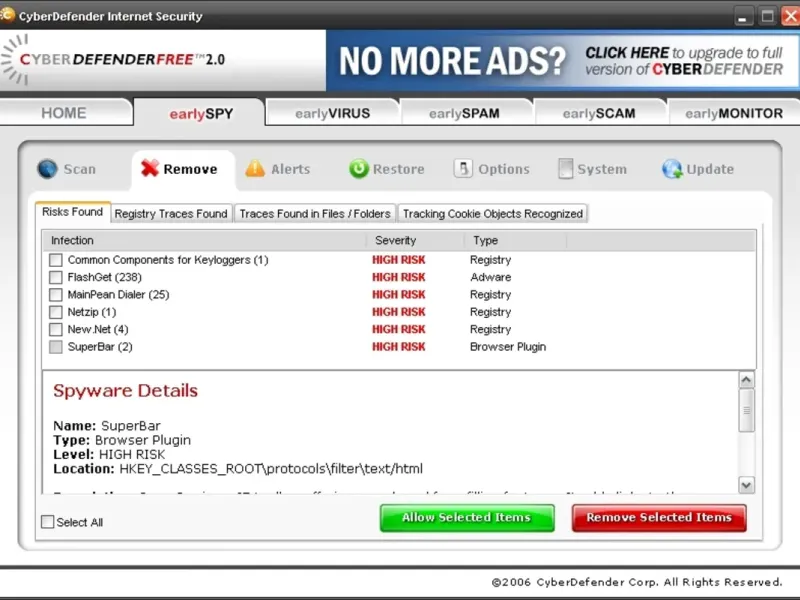Select Common Components for Keyloggers (1) entry

[x=168, y=260]
